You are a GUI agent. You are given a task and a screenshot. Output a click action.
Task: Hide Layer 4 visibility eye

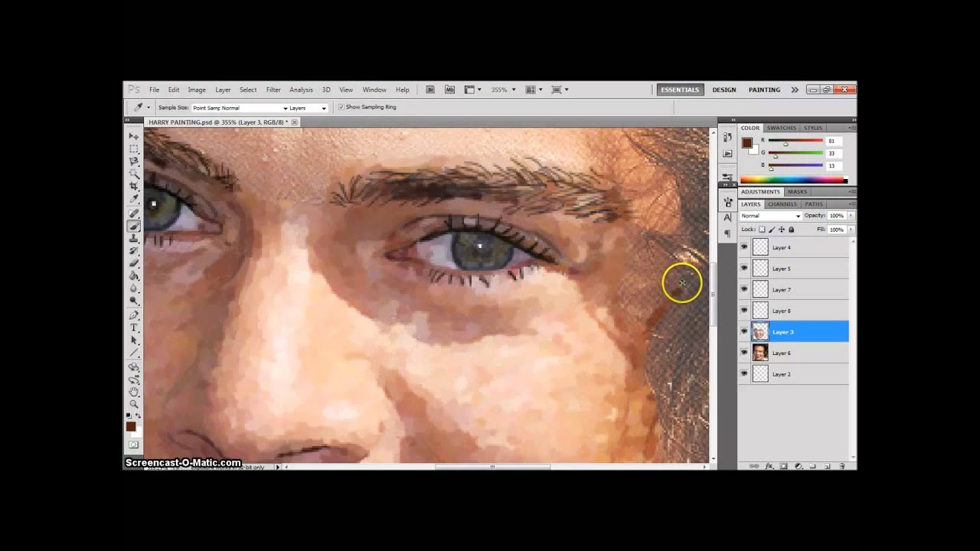pyautogui.click(x=743, y=247)
